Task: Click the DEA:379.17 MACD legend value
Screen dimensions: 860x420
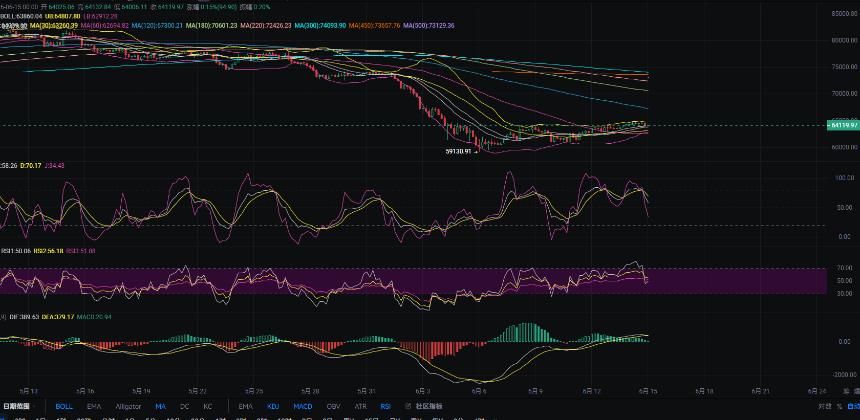Action: [x=58, y=317]
